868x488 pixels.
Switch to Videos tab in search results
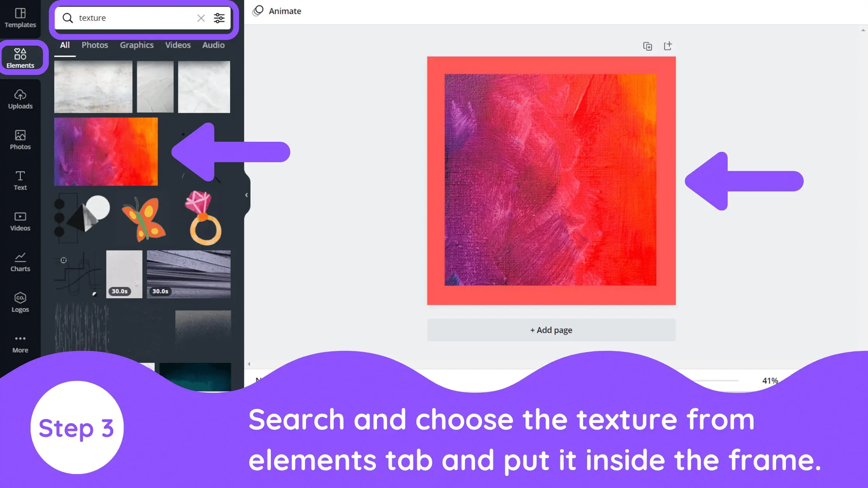[x=177, y=45]
